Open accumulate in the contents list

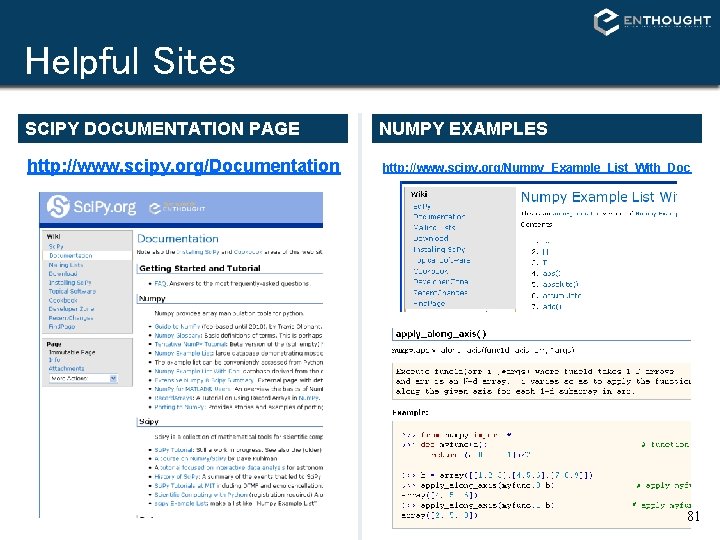[562, 296]
